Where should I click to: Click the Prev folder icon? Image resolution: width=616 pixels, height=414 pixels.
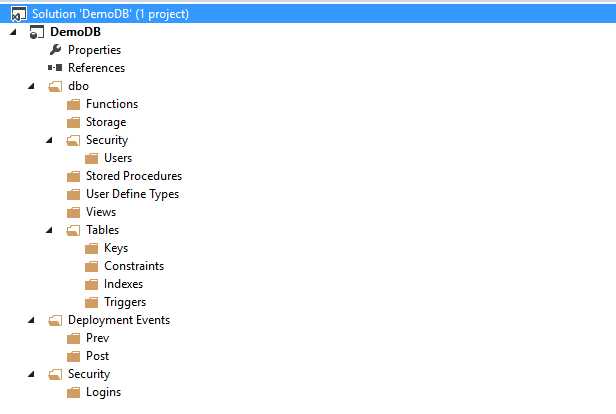click(73, 339)
